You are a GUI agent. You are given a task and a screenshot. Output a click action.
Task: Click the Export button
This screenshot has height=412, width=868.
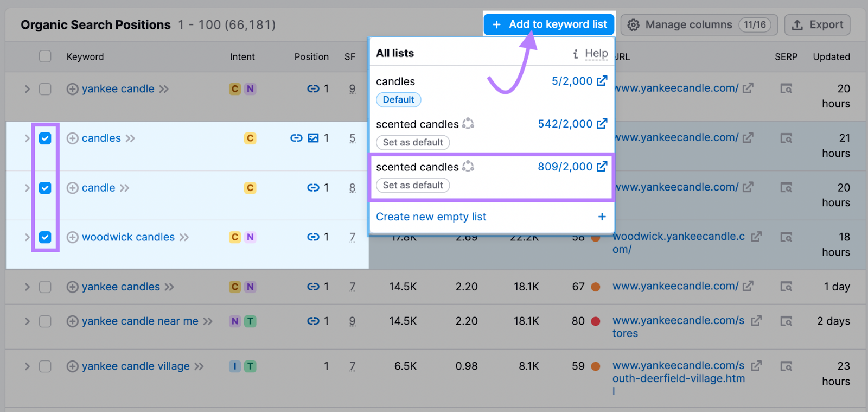coord(817,24)
